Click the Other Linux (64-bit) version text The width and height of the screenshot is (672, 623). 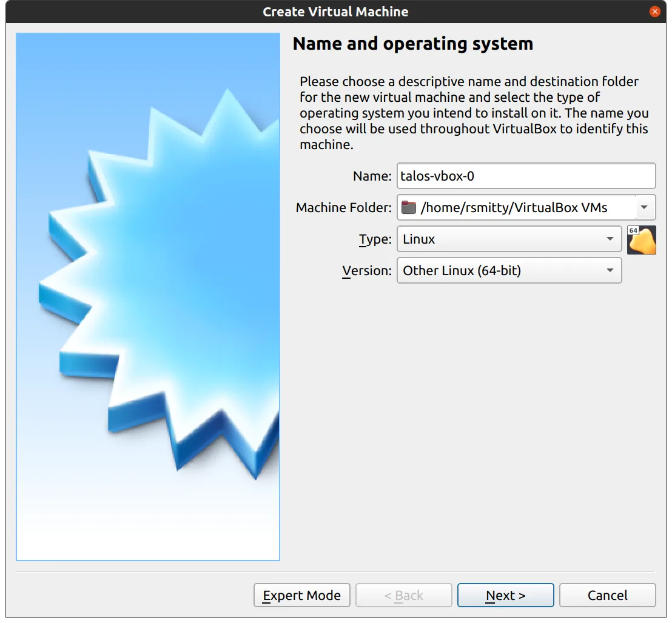tap(462, 271)
